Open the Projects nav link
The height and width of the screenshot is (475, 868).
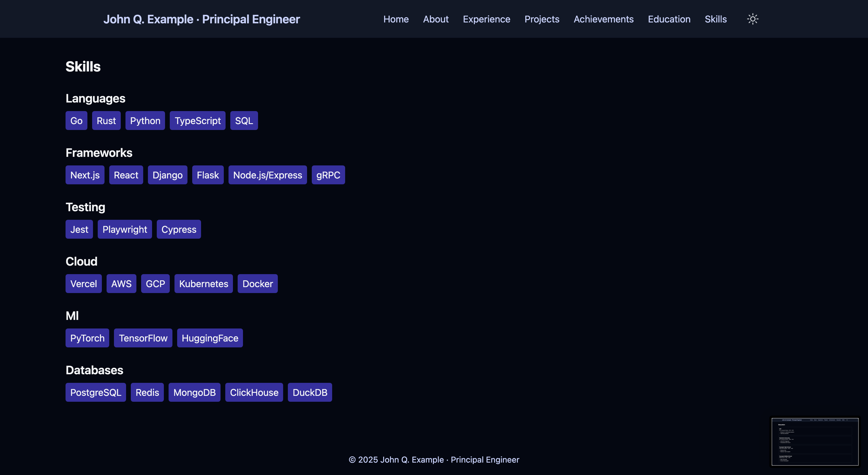pyautogui.click(x=542, y=19)
